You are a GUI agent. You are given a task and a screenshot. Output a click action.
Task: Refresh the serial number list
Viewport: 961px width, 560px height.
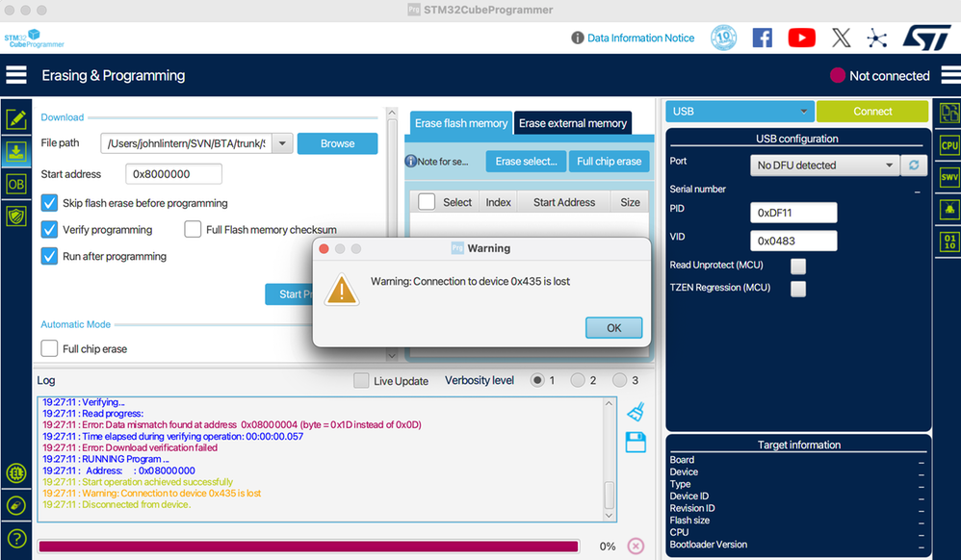[x=913, y=165]
